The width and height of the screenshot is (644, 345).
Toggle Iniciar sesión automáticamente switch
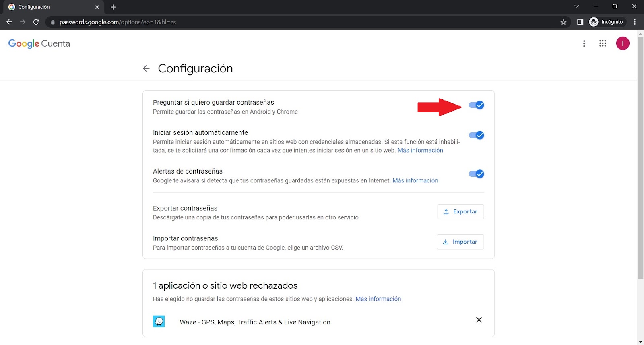click(x=476, y=135)
